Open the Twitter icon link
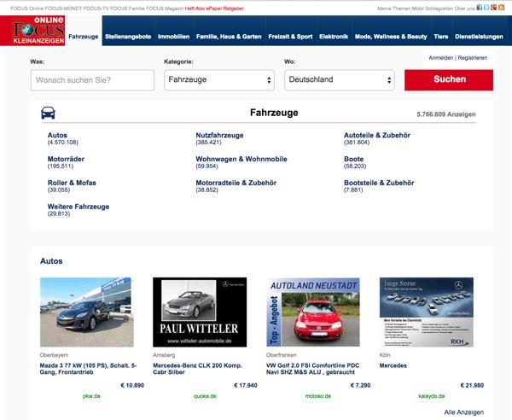Screen dimensions: 512x420 (487, 8)
